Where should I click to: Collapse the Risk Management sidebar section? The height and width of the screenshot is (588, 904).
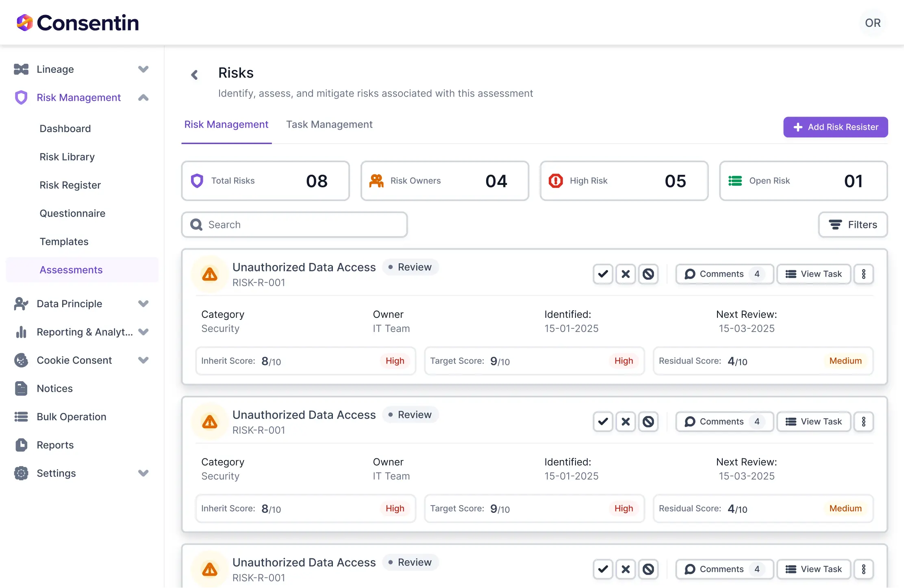pyautogui.click(x=143, y=98)
